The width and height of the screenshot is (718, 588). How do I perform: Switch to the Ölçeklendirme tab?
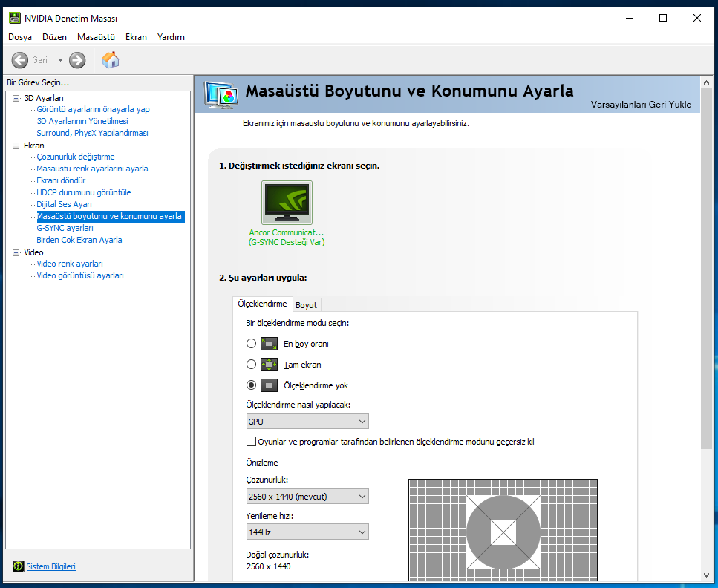[x=262, y=304]
